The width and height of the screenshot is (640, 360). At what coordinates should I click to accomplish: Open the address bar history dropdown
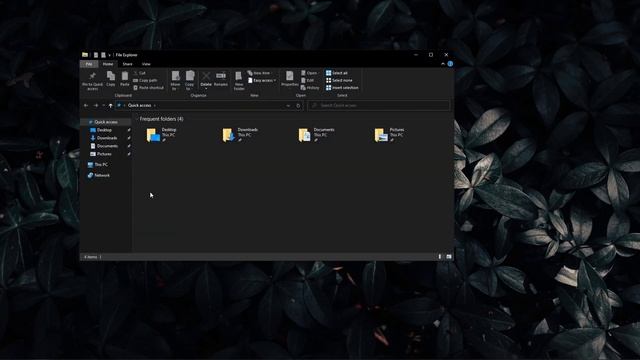(288, 105)
